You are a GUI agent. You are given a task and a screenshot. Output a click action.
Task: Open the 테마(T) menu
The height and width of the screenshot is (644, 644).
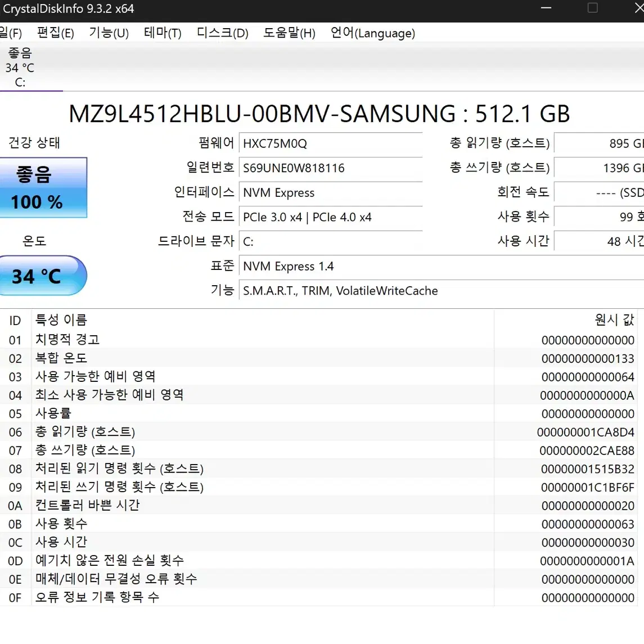click(x=163, y=33)
